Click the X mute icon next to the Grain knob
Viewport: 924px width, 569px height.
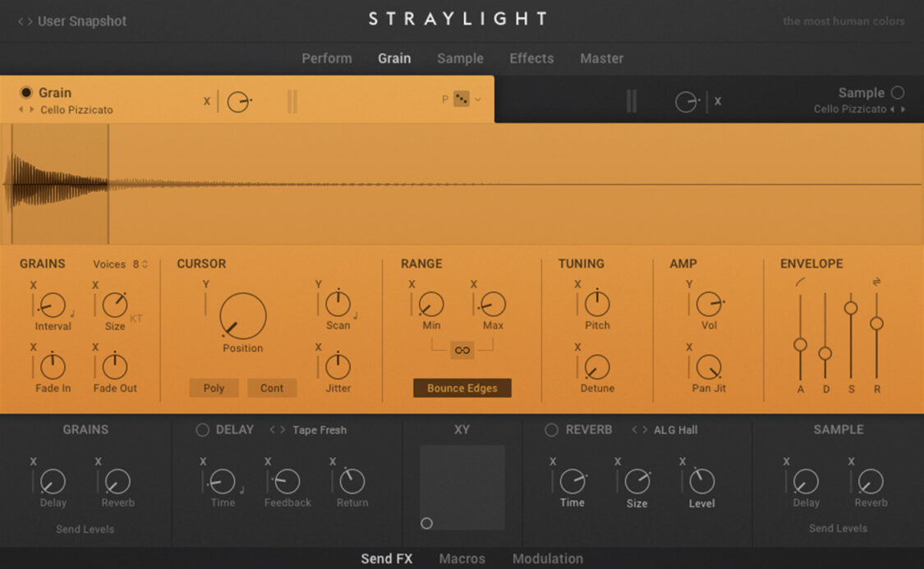tap(207, 101)
